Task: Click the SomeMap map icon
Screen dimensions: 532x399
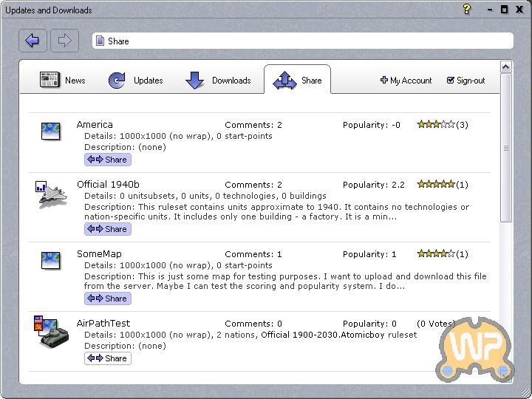Action: click(x=50, y=261)
